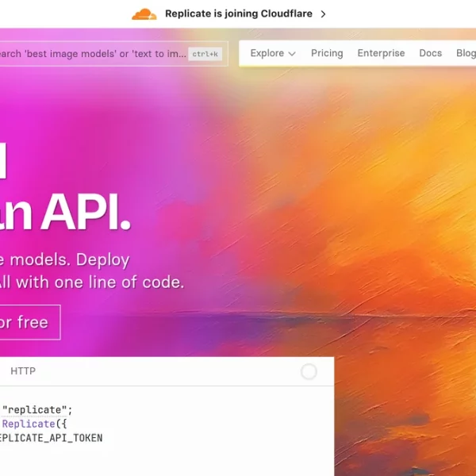Switch to the HTTP code tab
Screen dimensions: 476x476
click(x=23, y=371)
